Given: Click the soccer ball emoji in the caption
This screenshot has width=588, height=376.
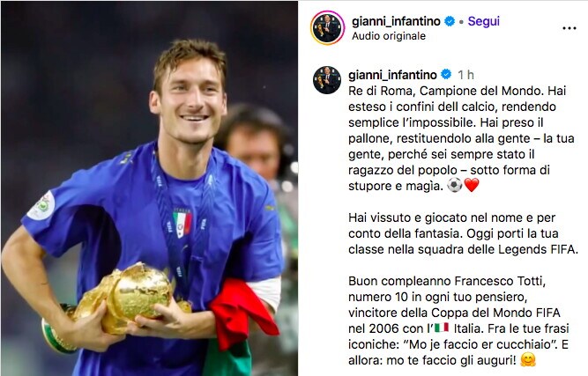Looking at the screenshot, I should coord(455,185).
